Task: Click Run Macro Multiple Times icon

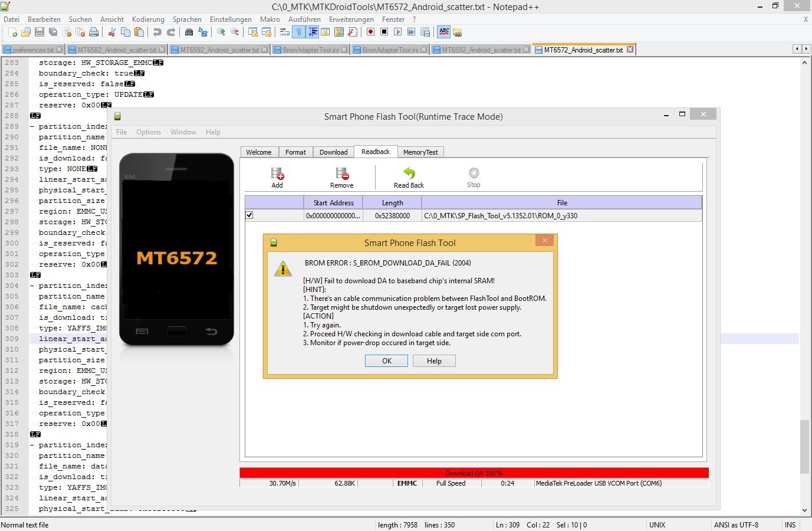Action: 411,32
